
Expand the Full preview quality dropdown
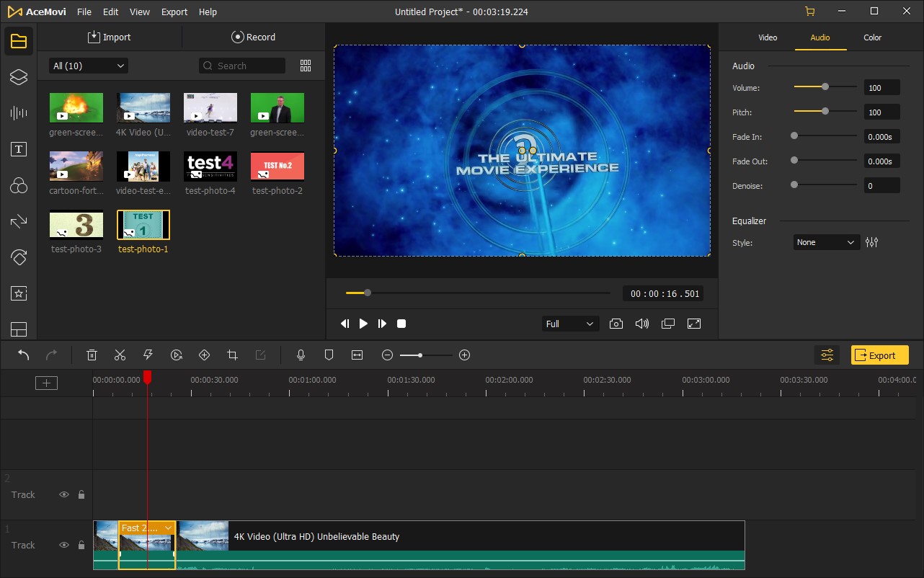[569, 324]
